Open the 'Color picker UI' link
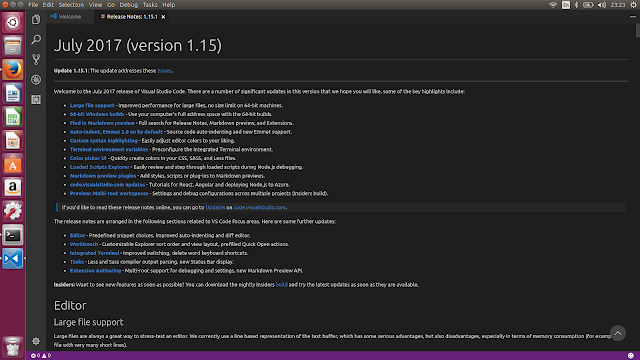Image resolution: width=640 pixels, height=360 pixels. (x=88, y=158)
